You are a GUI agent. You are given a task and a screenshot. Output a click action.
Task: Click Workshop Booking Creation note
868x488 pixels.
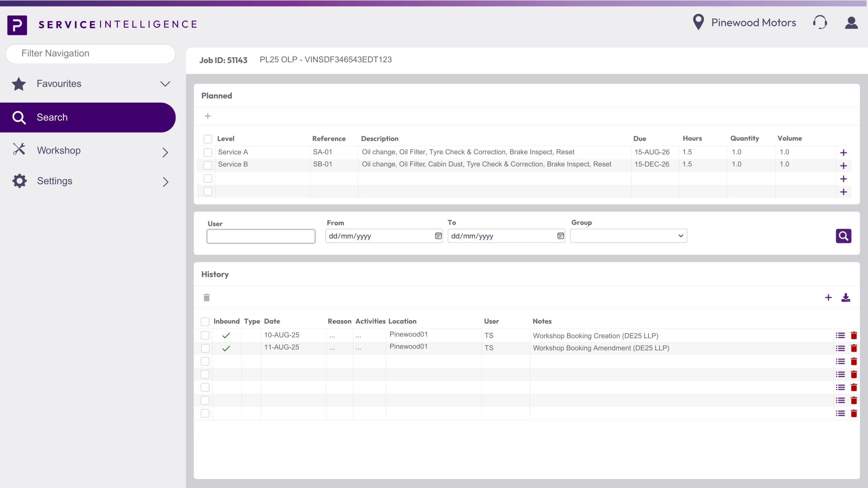595,336
